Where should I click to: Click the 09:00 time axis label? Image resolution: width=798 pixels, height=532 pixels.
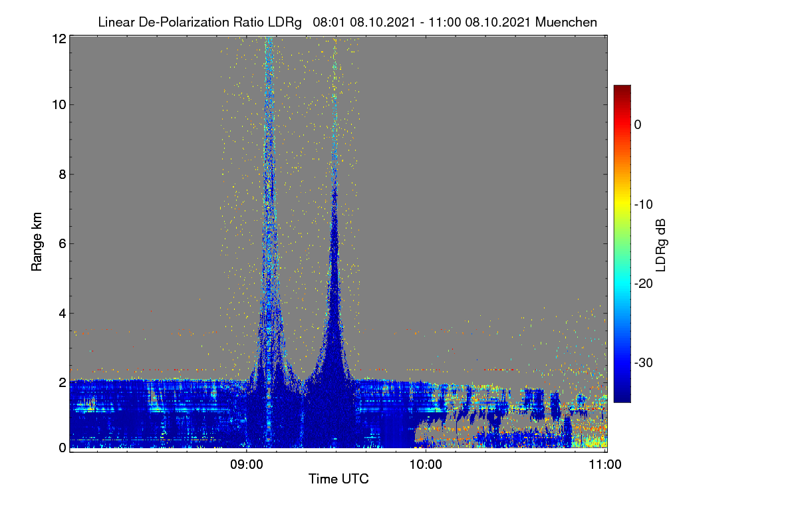click(x=247, y=464)
